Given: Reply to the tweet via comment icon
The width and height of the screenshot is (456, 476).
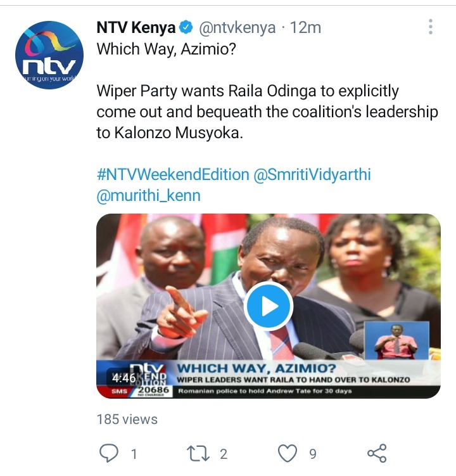Looking at the screenshot, I should (108, 454).
